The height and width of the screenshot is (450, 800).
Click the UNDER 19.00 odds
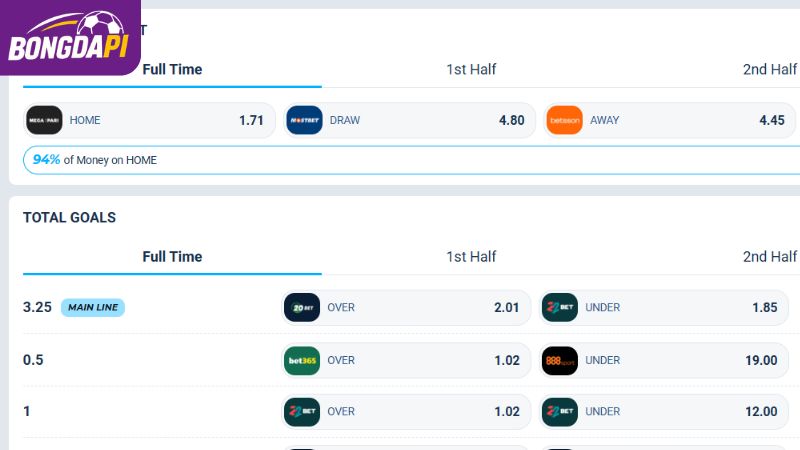761,361
